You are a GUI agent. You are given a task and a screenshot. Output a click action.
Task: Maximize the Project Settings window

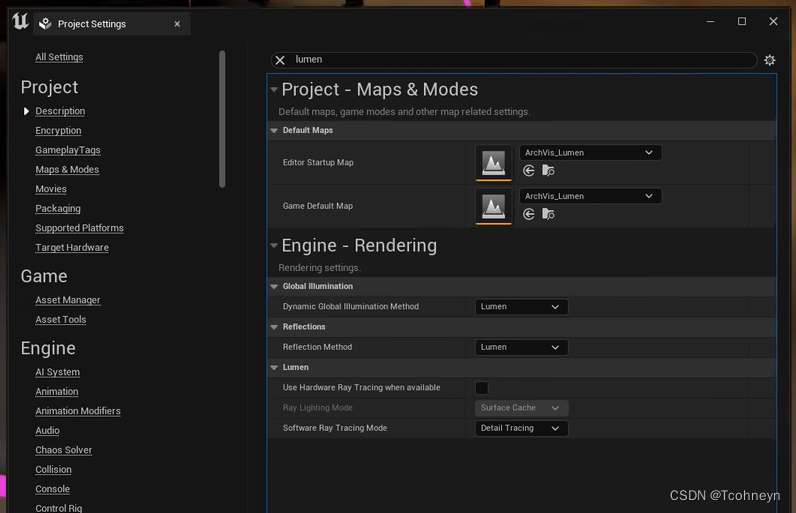point(742,21)
